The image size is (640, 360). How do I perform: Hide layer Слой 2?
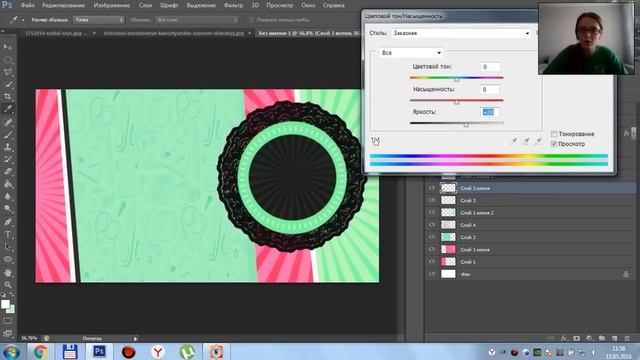432,237
